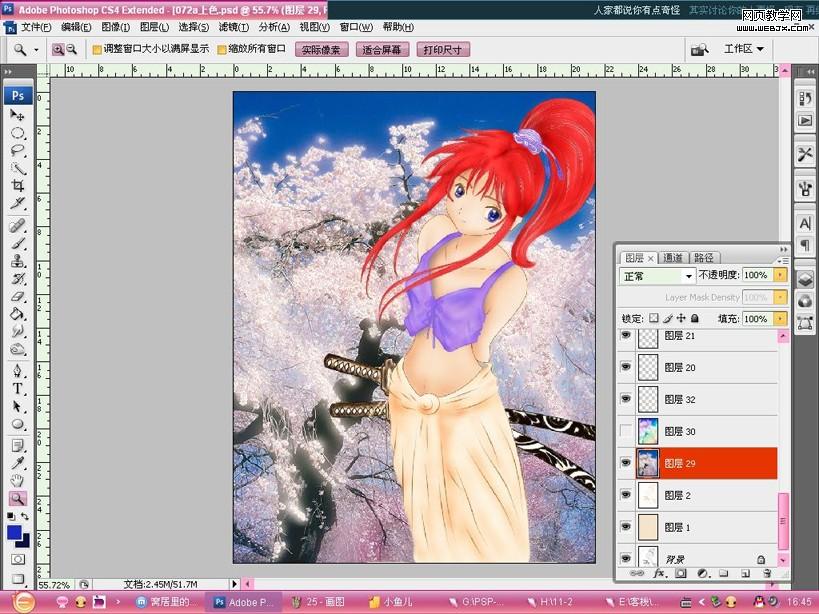Image resolution: width=819 pixels, height=614 pixels.
Task: Click the 实际像素 button
Action: [x=321, y=50]
